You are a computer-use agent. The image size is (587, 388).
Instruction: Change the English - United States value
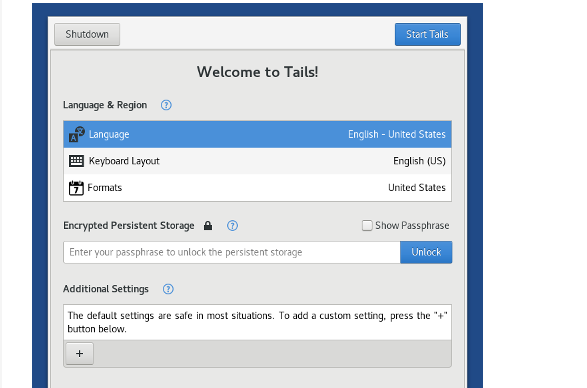tap(397, 134)
